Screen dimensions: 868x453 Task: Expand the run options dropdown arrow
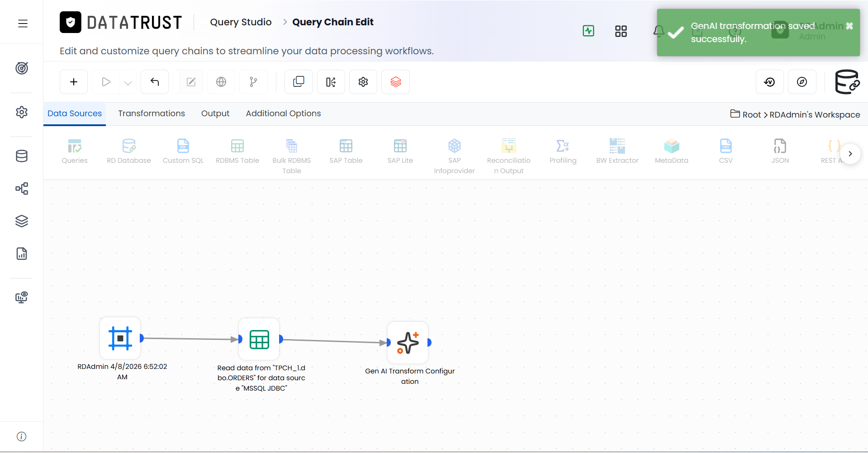pos(128,82)
